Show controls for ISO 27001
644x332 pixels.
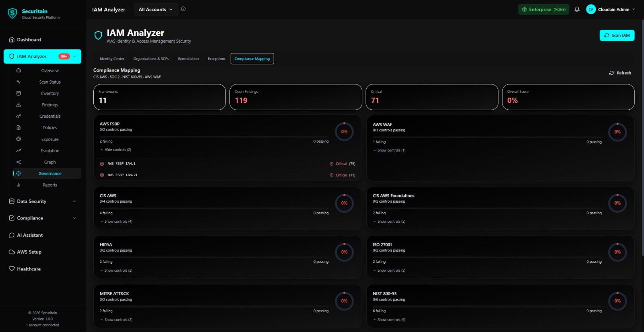coord(389,271)
